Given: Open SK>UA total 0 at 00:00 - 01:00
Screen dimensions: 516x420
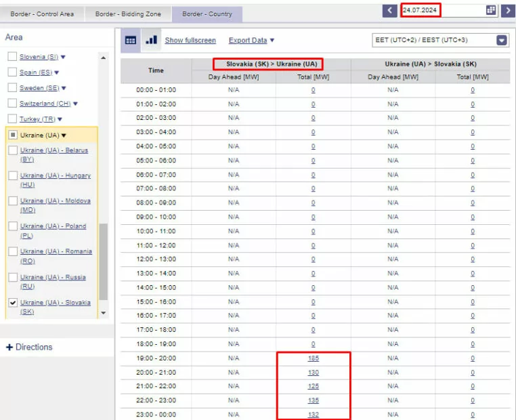Looking at the screenshot, I should click(x=314, y=90).
